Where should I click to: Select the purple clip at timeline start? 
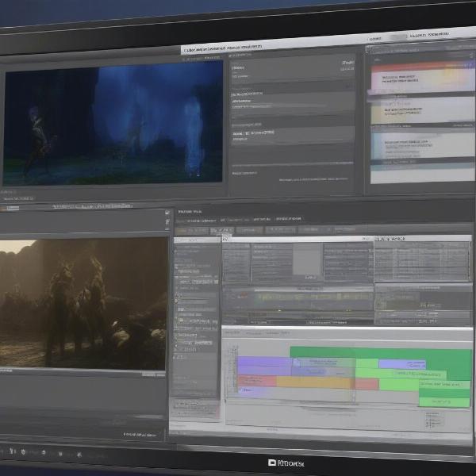tap(264, 366)
